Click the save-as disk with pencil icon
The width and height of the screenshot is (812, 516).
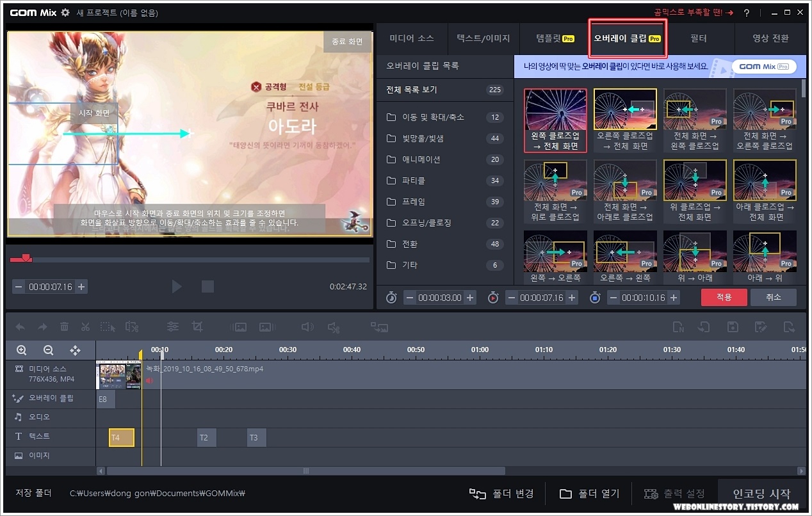pos(760,327)
